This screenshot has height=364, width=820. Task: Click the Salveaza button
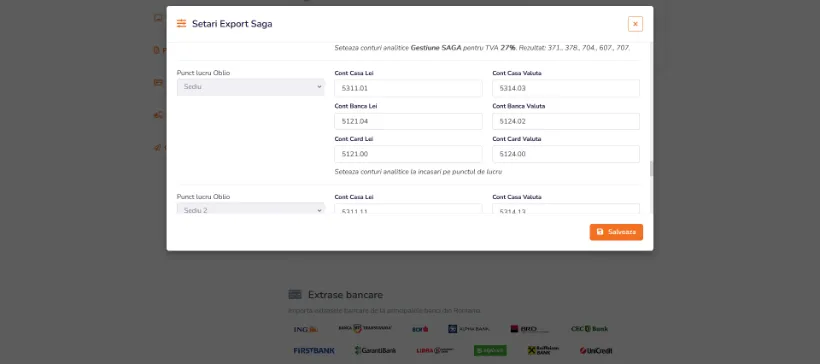tap(616, 232)
